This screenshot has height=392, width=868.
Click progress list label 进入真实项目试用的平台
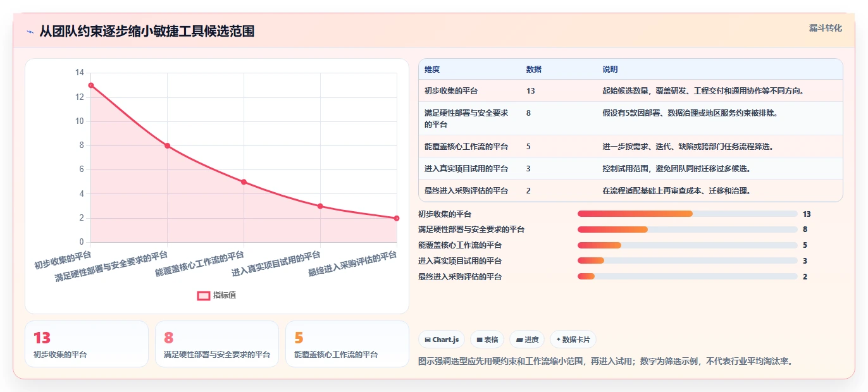click(x=460, y=260)
